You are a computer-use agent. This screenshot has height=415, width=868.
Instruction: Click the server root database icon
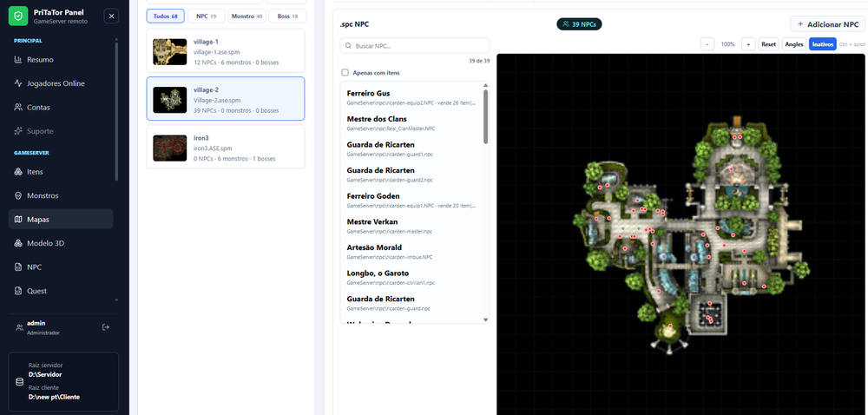tap(19, 382)
